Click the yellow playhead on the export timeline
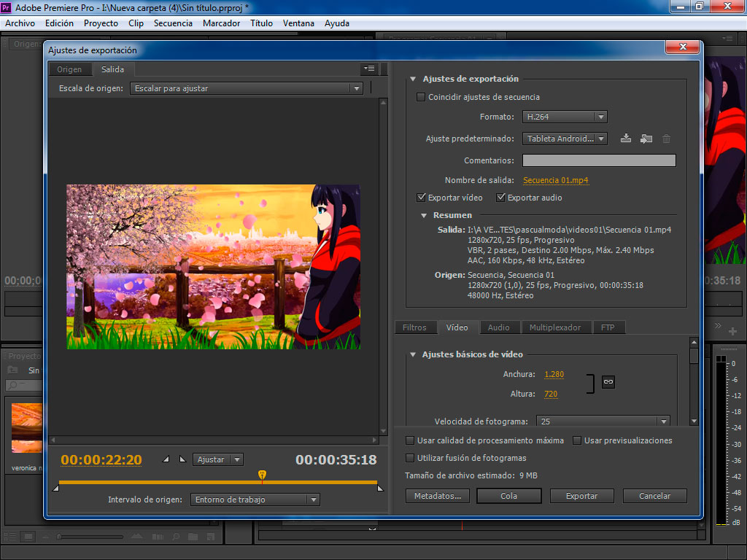The width and height of the screenshot is (747, 560). click(x=262, y=475)
